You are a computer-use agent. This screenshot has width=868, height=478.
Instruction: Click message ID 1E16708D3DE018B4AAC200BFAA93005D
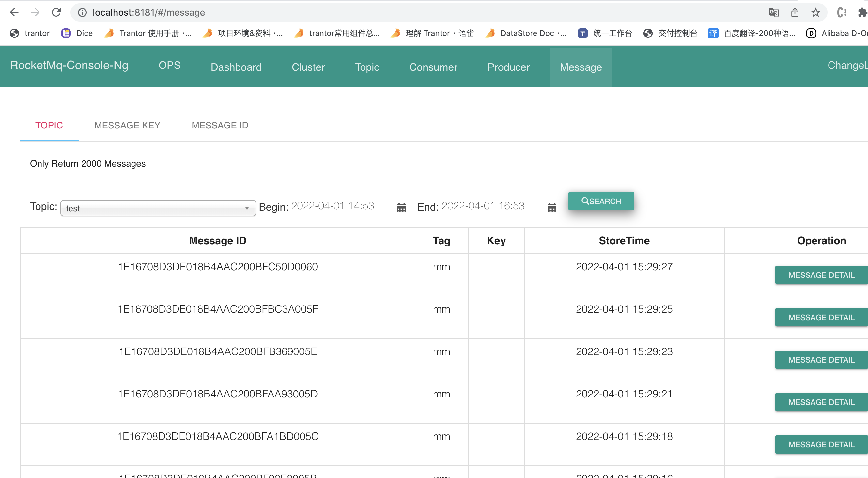point(218,394)
